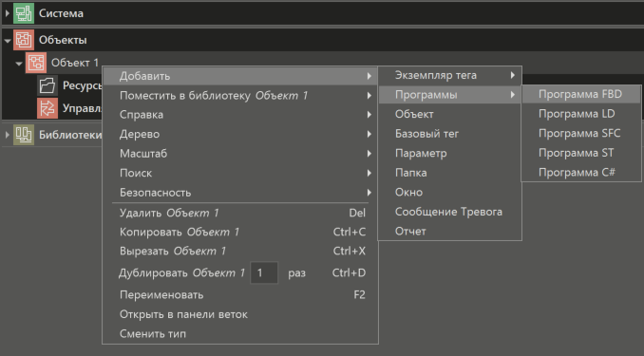Image resolution: width=644 pixels, height=356 pixels.
Task: Choose Программа SFC from submenu
Action: 580,133
